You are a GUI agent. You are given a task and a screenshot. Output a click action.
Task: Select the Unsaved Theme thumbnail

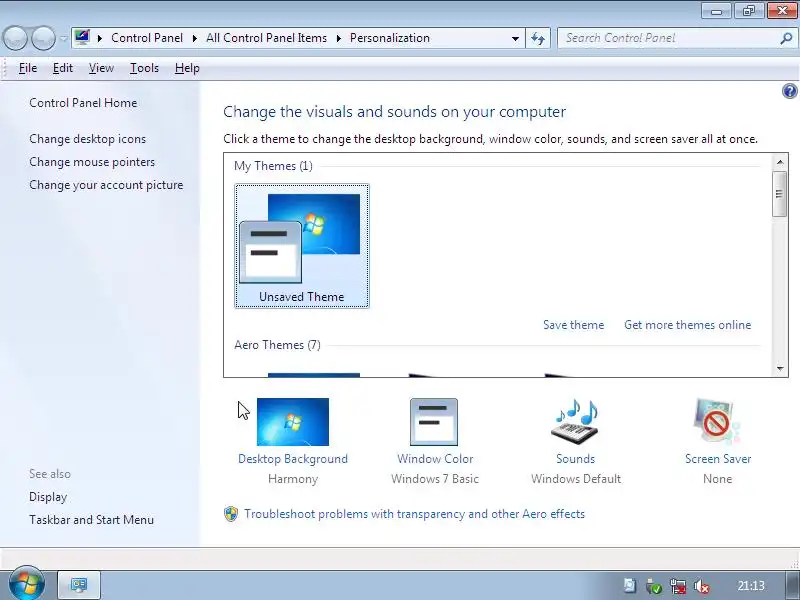point(302,246)
